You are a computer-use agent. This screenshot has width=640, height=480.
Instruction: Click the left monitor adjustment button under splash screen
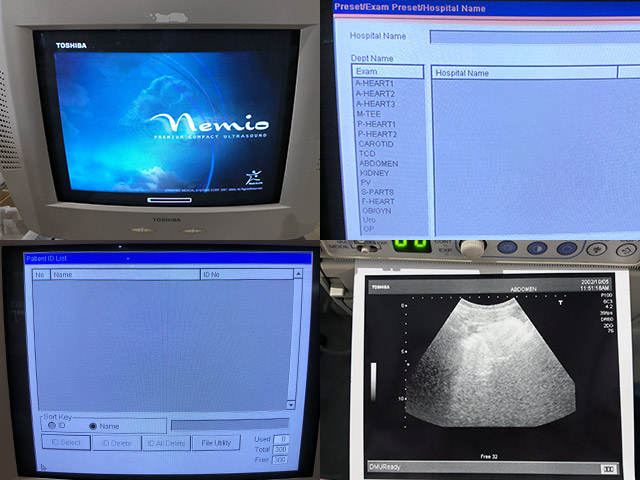pos(142,230)
